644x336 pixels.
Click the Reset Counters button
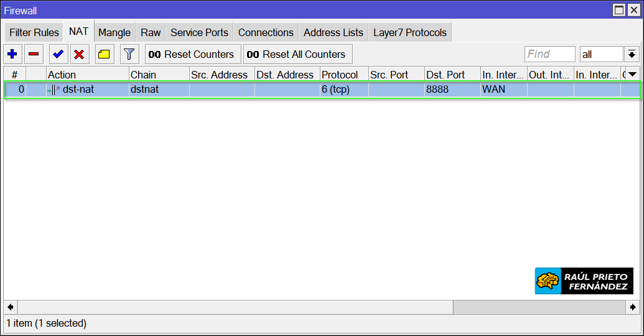[x=193, y=54]
